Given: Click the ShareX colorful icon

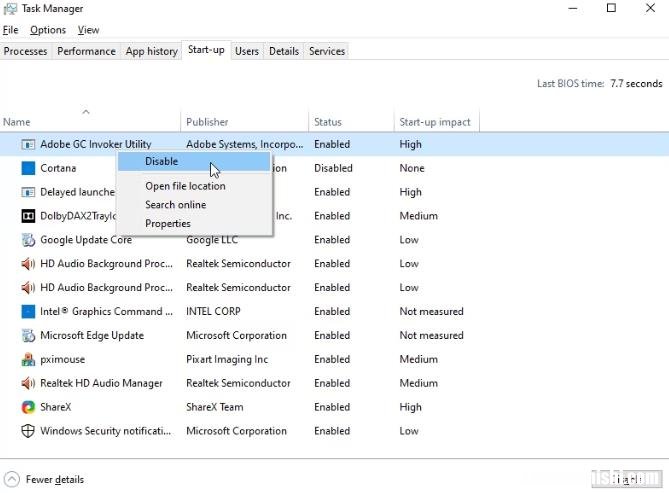Looking at the screenshot, I should tap(28, 407).
